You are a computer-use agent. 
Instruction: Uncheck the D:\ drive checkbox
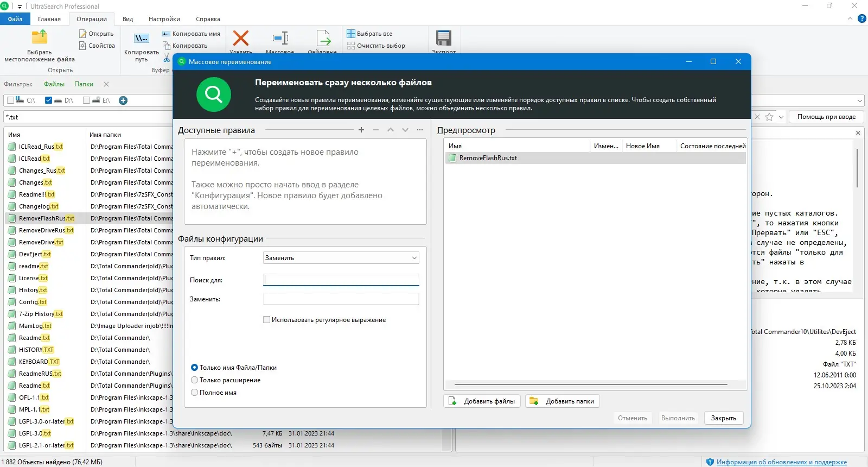pyautogui.click(x=48, y=100)
